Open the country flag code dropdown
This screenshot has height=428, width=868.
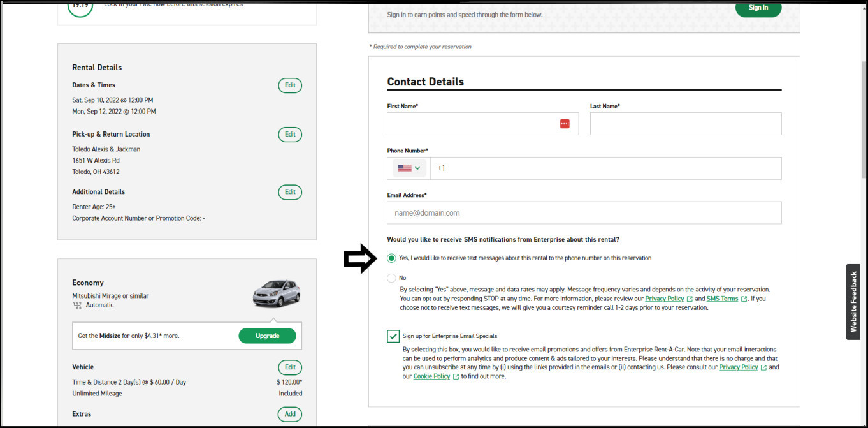point(409,168)
